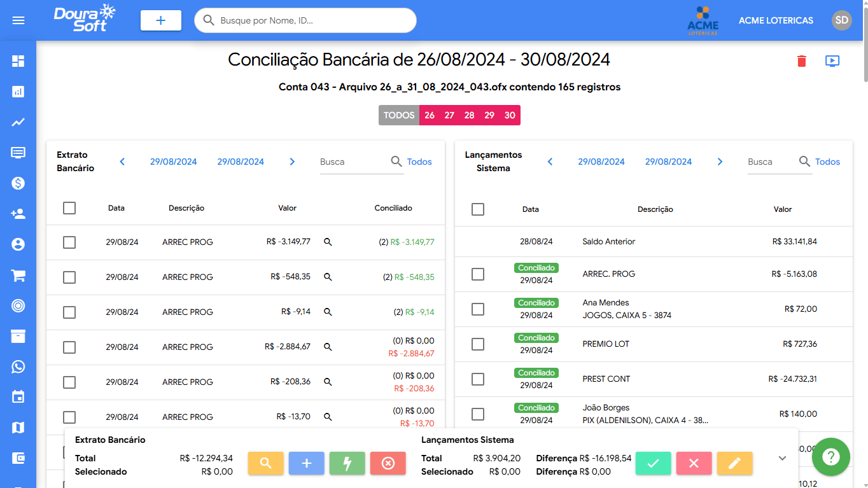
Task: Click the Busque por Nome search field
Action: (x=304, y=20)
